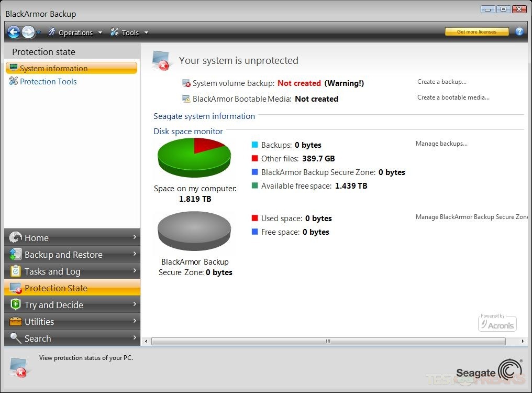Open Protection Tools in the sidebar
The image size is (532, 393).
pos(48,81)
